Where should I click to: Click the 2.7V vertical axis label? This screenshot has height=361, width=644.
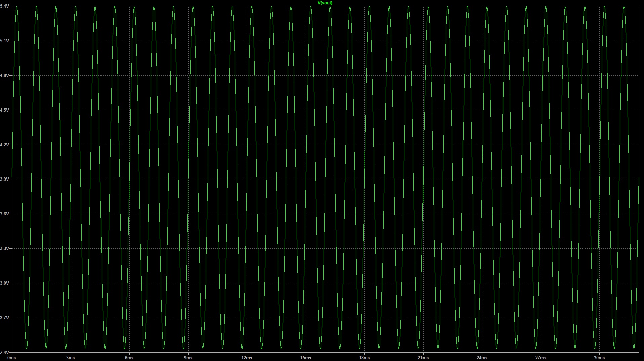[5, 318]
